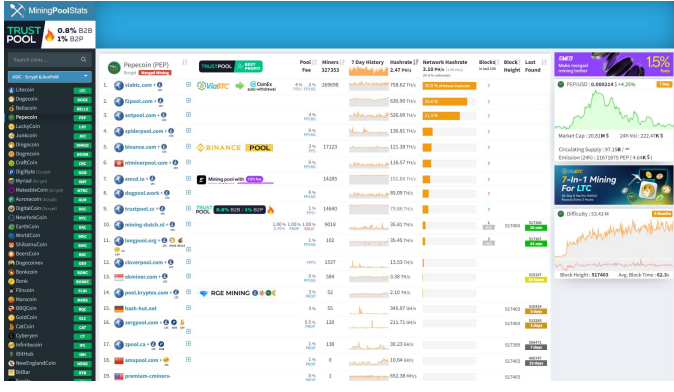Click the green arrow icon between ViaBTC and CoinEx
674x392 pixels.
pyautogui.click(x=239, y=86)
